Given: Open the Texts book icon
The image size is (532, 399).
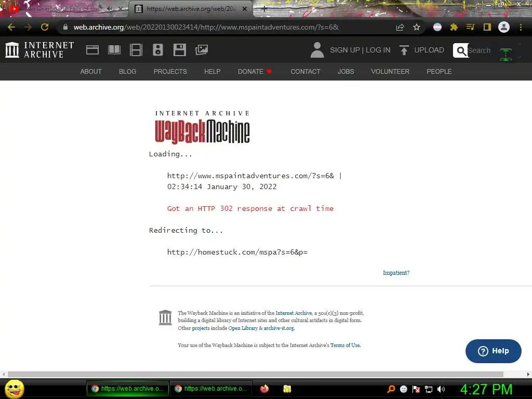Looking at the screenshot, I should point(114,50).
